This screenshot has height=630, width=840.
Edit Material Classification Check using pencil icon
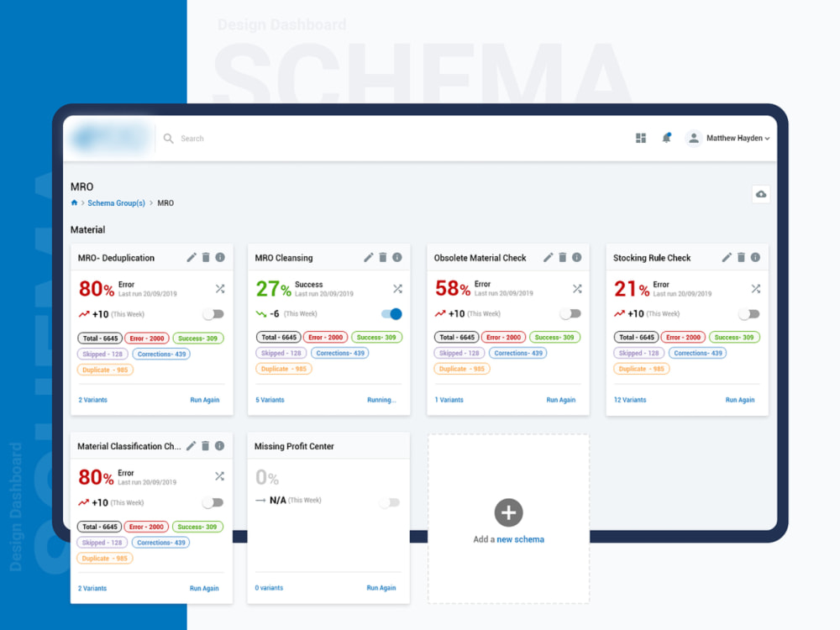(x=191, y=446)
